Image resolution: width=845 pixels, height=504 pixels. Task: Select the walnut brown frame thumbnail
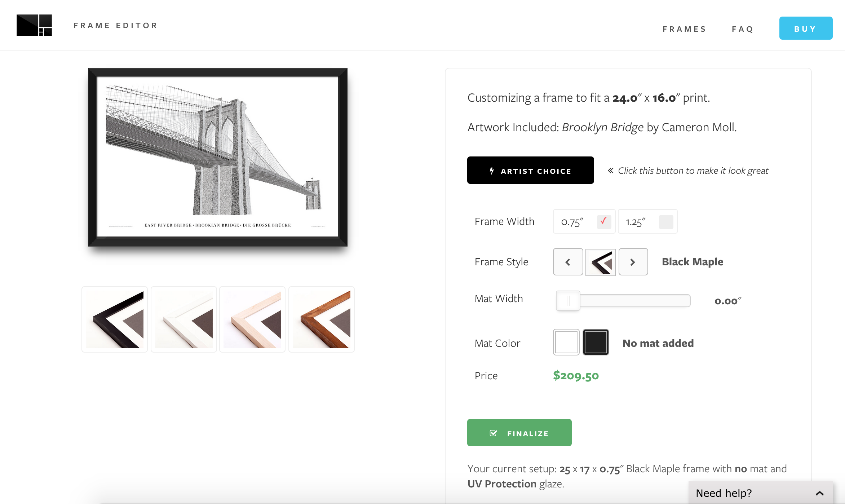pyautogui.click(x=322, y=319)
